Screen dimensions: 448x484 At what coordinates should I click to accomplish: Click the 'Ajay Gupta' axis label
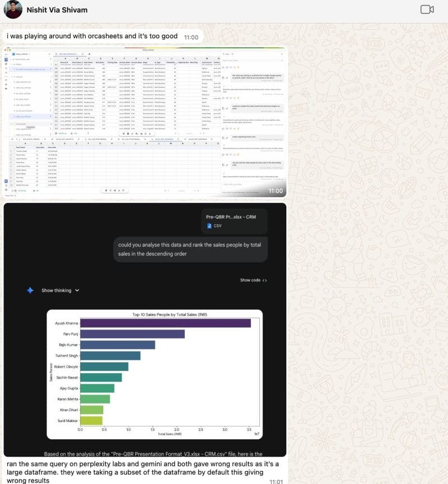click(x=69, y=388)
